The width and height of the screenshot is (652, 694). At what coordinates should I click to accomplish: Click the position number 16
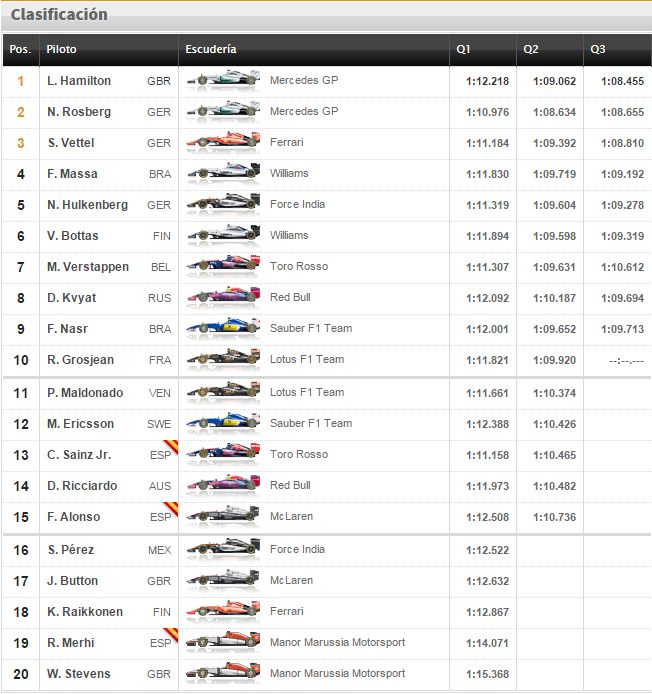[21, 550]
